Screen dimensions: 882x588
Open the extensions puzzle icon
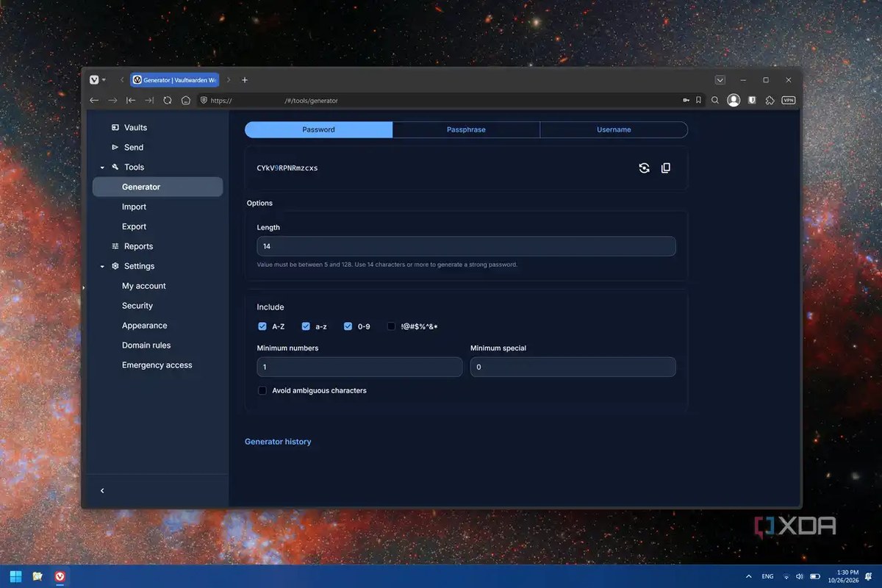click(770, 100)
